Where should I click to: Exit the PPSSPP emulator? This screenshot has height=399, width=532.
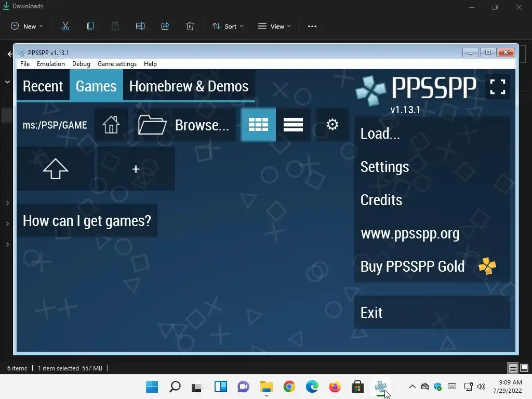pyautogui.click(x=432, y=312)
